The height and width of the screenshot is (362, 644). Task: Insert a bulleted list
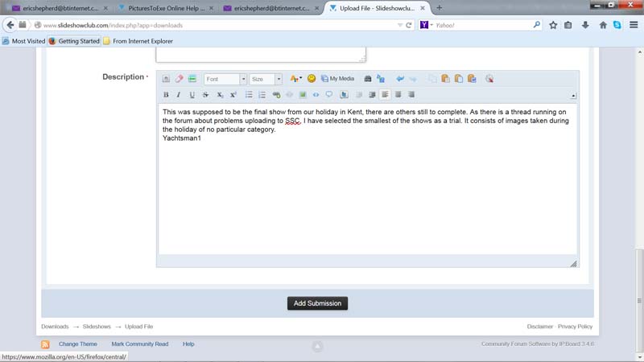point(249,95)
